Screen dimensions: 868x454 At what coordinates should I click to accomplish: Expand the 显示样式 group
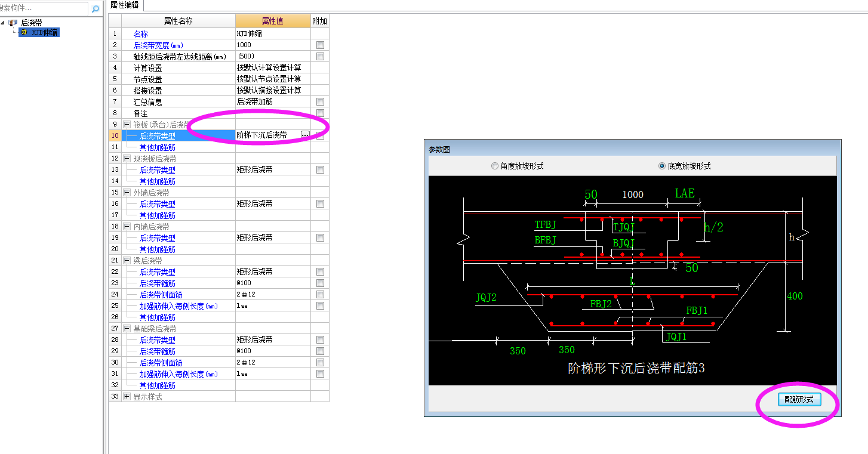tap(127, 396)
